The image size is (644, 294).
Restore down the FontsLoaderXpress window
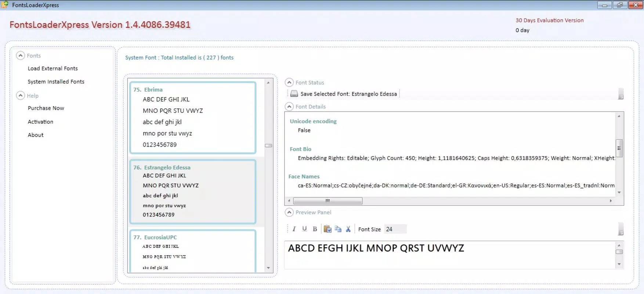tap(620, 5)
